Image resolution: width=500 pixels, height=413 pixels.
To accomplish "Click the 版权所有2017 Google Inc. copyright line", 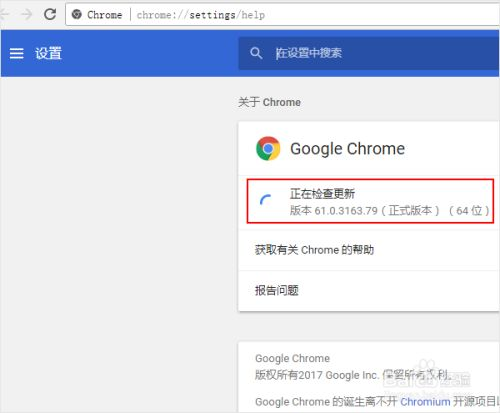I will tap(353, 375).
